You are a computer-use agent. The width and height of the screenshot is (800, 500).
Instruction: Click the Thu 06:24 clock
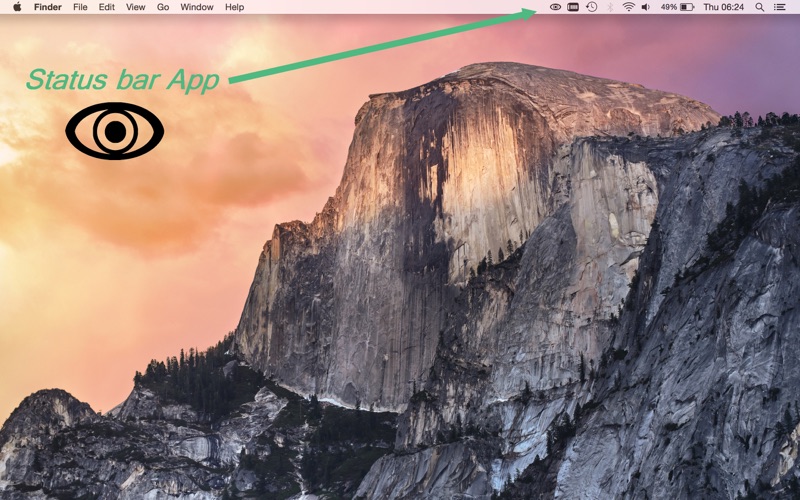point(723,7)
